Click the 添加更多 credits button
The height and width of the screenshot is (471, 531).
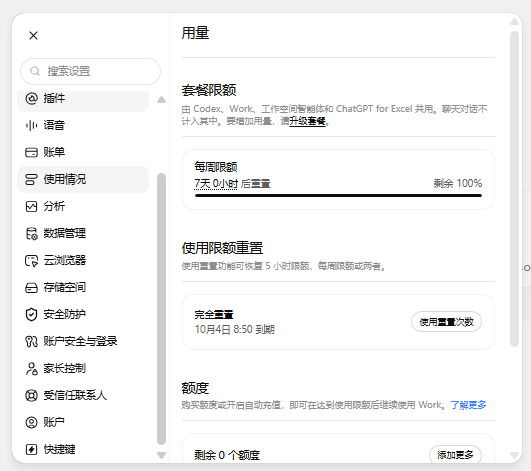click(455, 455)
